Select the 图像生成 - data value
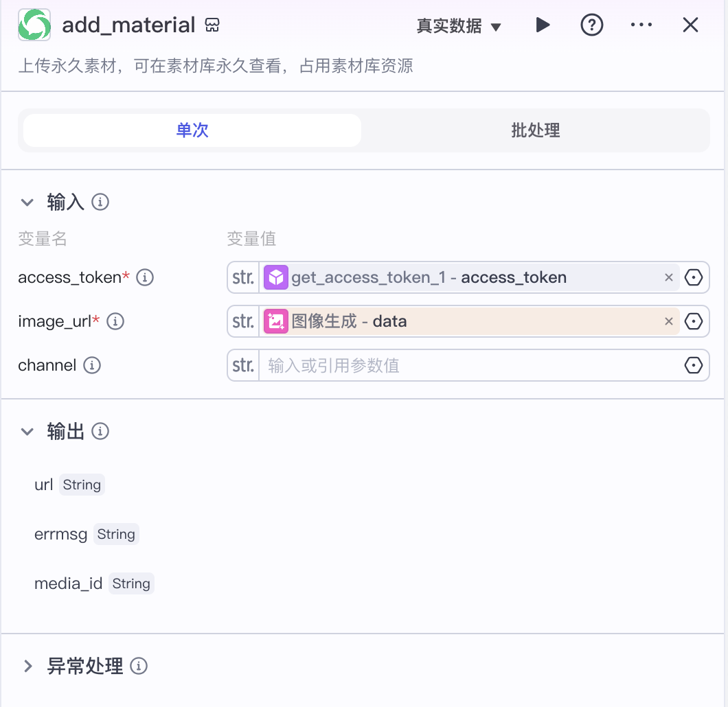 [x=470, y=321]
